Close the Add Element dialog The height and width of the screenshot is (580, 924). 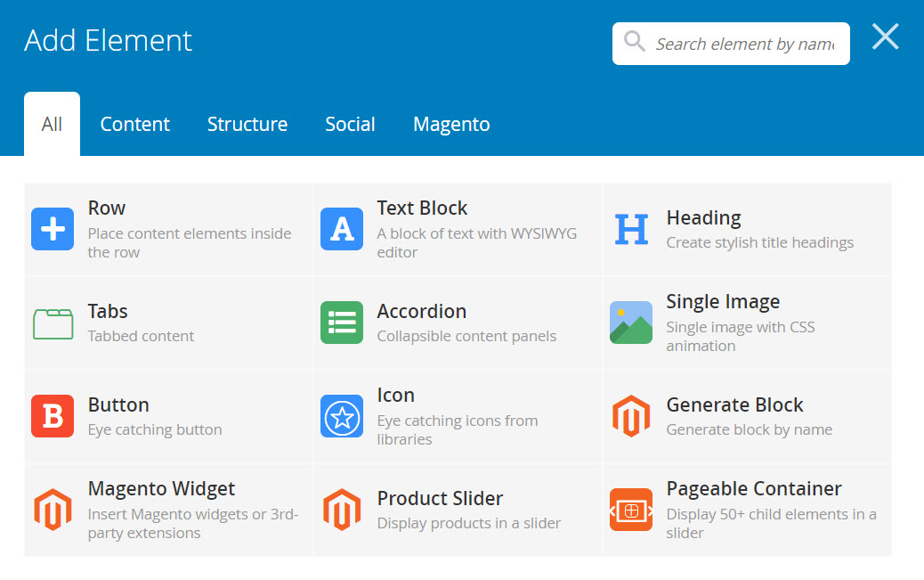coord(885,37)
